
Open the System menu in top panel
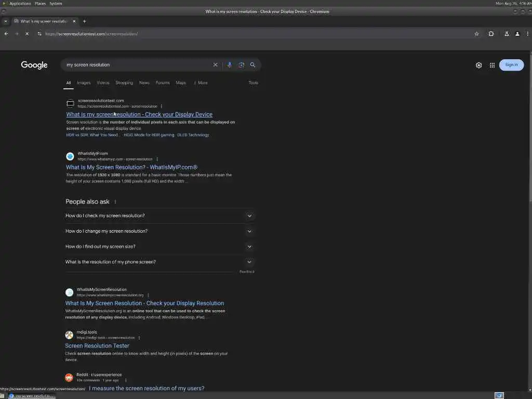click(56, 4)
